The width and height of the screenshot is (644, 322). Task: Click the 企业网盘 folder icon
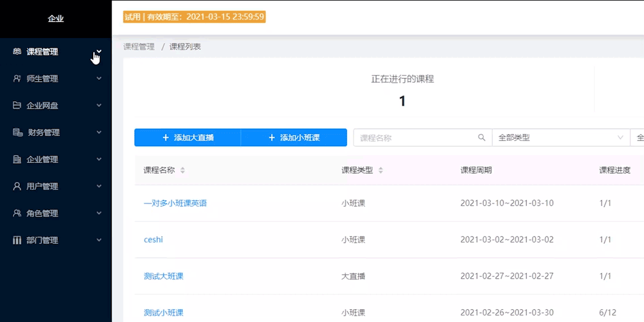(x=17, y=106)
